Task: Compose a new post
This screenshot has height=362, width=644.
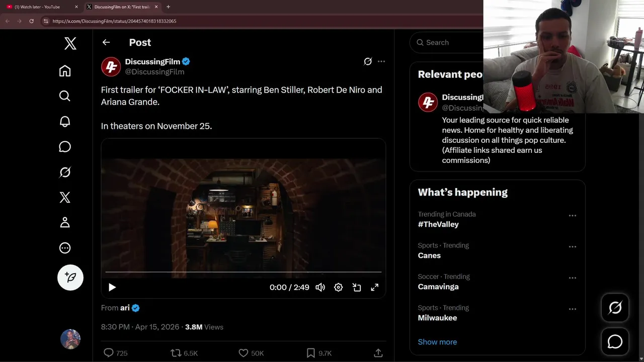Action: (x=70, y=277)
